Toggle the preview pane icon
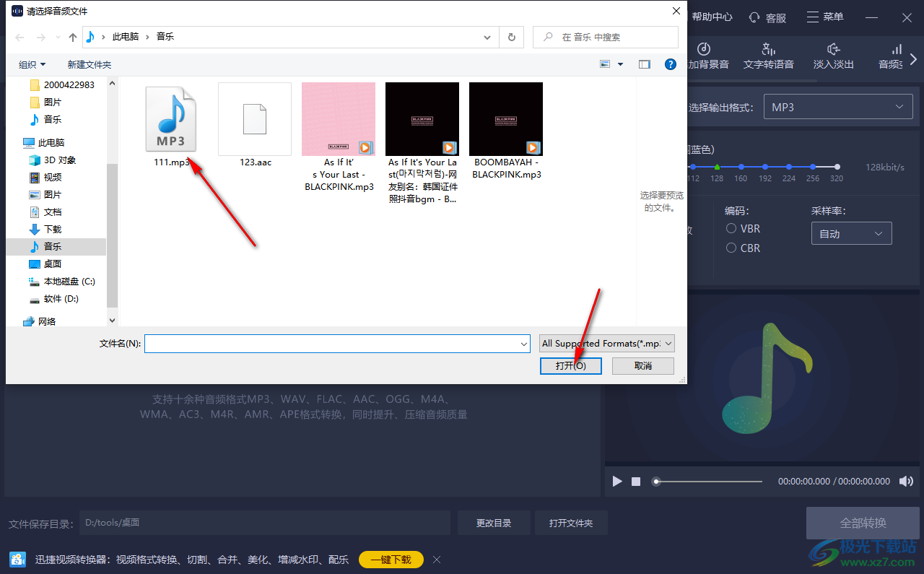 click(645, 64)
